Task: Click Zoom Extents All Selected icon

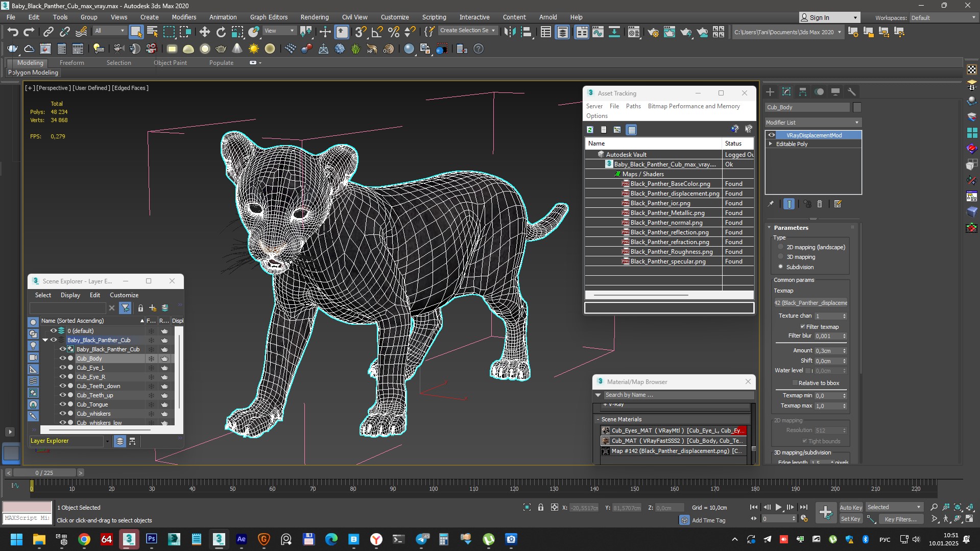Action: point(958,507)
